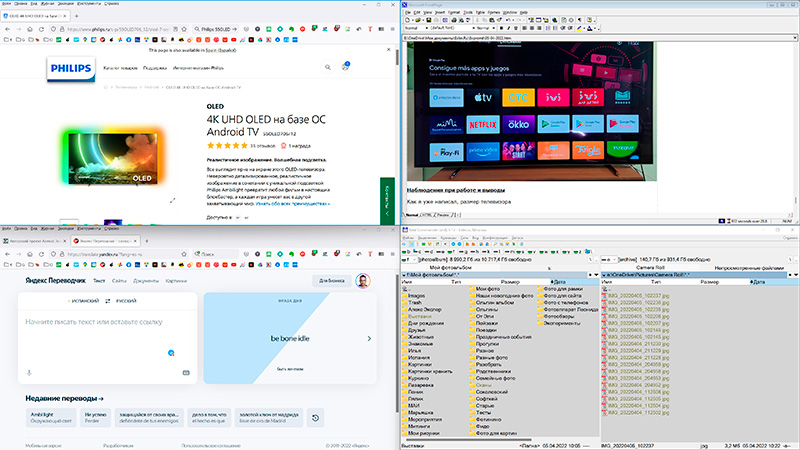
Task: Open the Yandex profile avatar
Action: pyautogui.click(x=363, y=281)
